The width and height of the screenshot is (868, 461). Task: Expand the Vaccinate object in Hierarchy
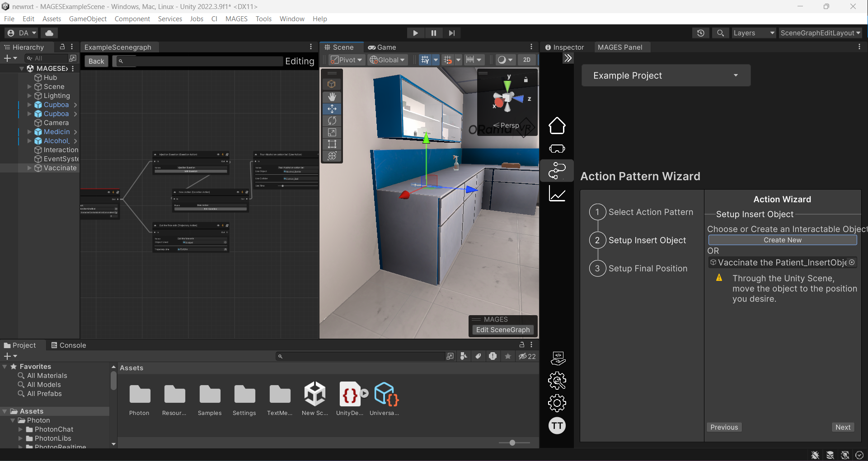[x=29, y=168]
